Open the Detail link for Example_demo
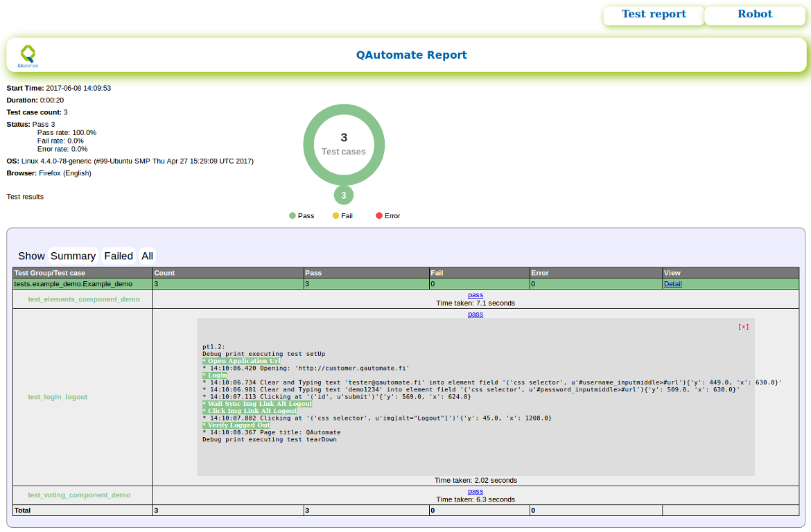The height and width of the screenshot is (532, 811). 672,284
